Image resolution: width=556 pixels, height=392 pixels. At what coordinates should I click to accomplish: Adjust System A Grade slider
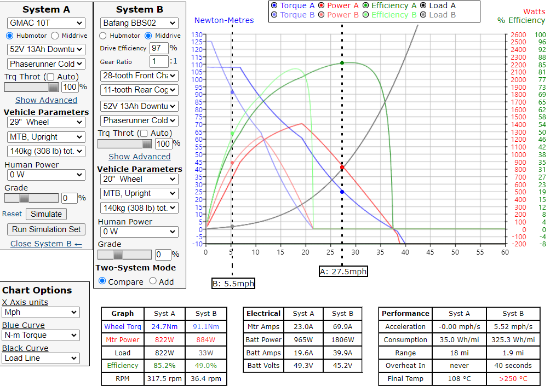pyautogui.click(x=24, y=198)
